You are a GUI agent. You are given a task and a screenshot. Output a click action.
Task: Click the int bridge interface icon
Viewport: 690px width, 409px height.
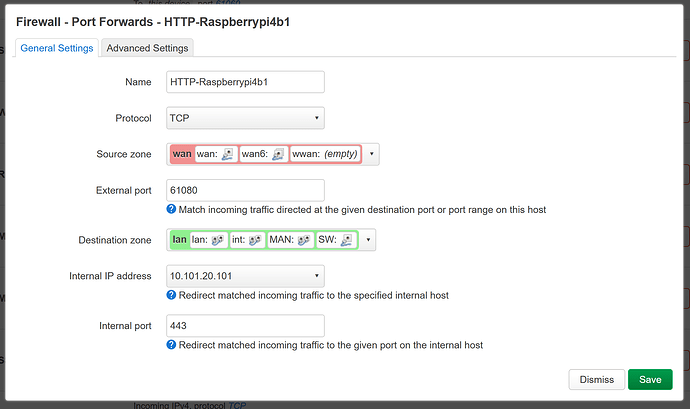(x=255, y=240)
